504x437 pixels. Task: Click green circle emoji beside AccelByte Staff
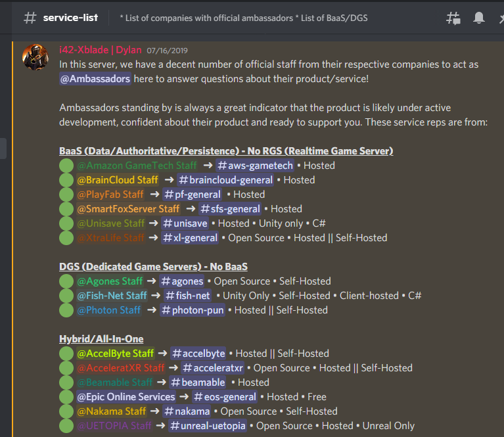click(66, 354)
